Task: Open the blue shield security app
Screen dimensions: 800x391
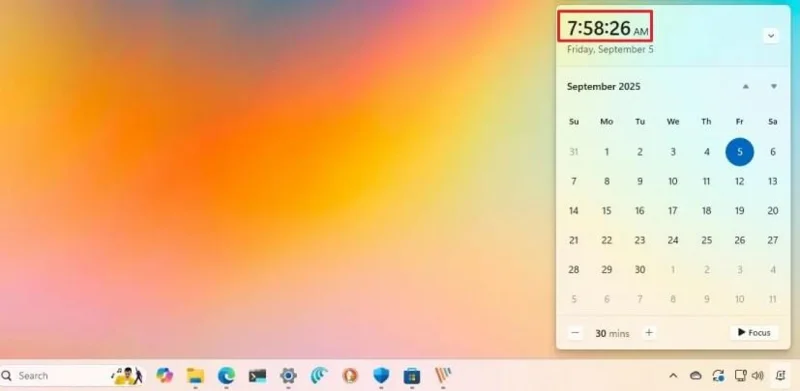Action: 381,376
